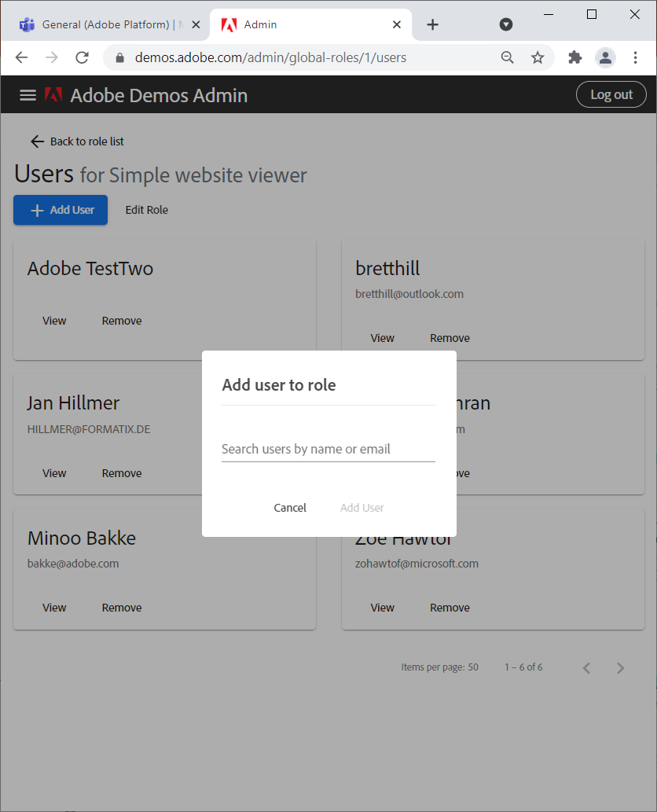Maximize the Chrome window
This screenshot has height=812, width=657.
click(592, 14)
